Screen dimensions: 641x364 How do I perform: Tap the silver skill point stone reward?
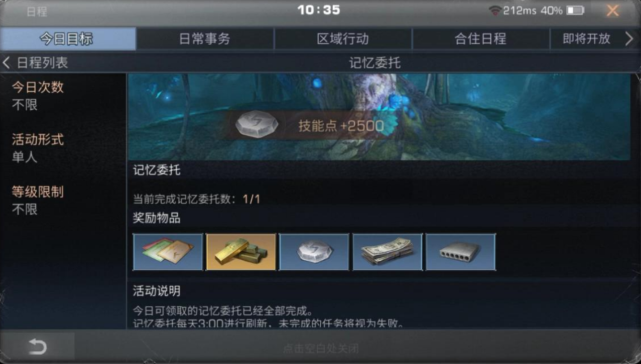click(314, 252)
